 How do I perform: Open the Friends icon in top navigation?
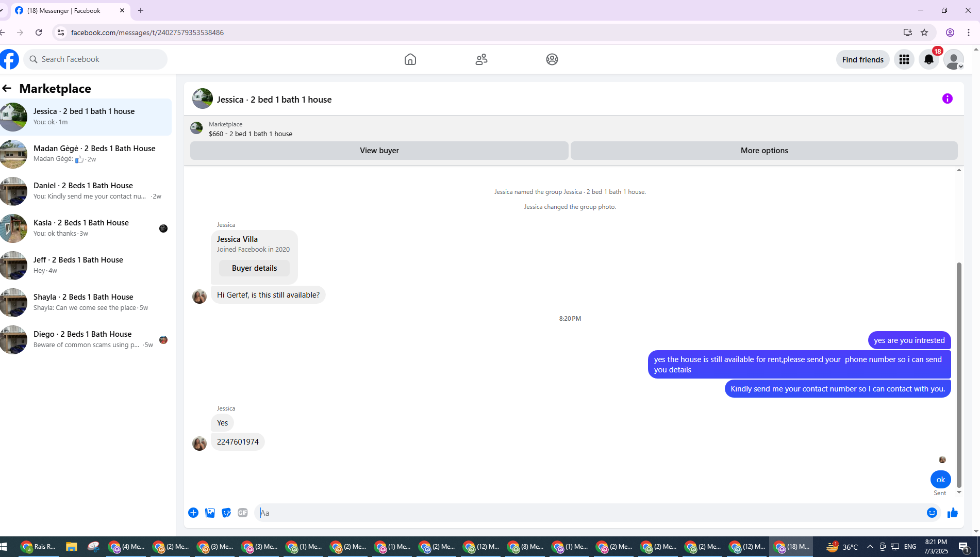click(x=481, y=59)
